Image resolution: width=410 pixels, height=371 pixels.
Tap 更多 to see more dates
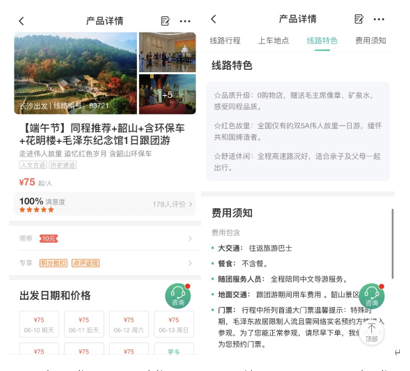coord(174,350)
